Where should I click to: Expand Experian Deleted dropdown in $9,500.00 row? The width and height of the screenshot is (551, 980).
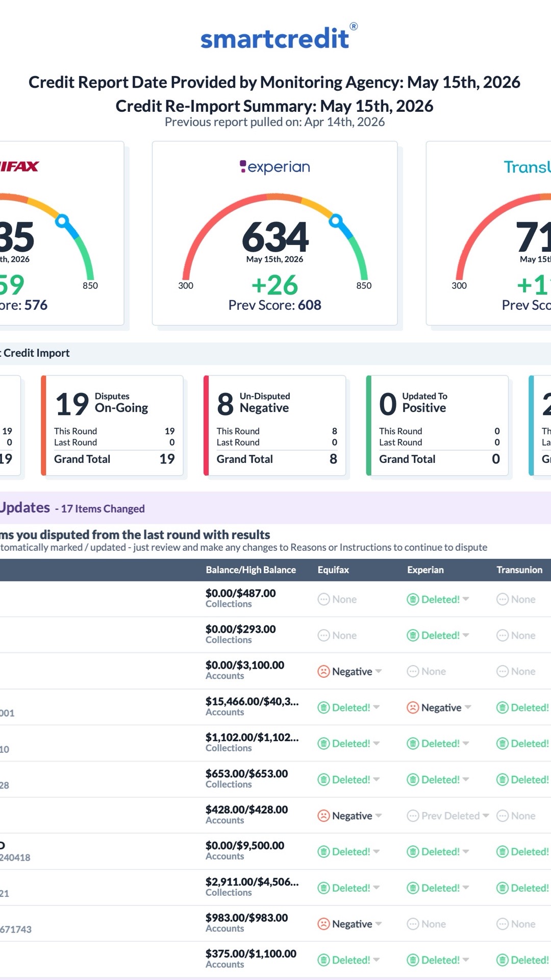click(466, 851)
